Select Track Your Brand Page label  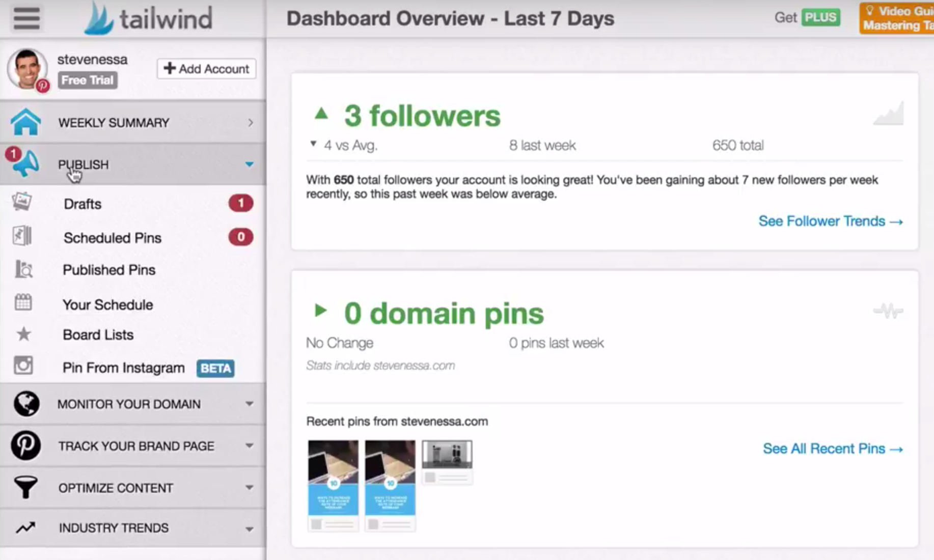click(x=136, y=446)
